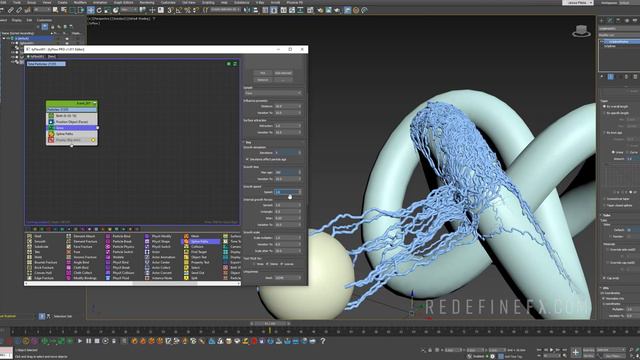
Task: Pick the Wobble operator from operator list
Action: pyautogui.click(x=118, y=257)
